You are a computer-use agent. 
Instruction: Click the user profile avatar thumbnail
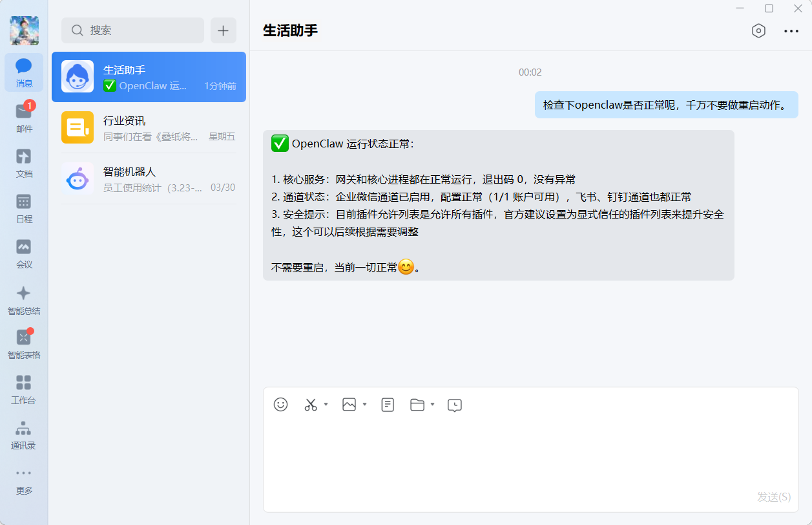click(24, 30)
